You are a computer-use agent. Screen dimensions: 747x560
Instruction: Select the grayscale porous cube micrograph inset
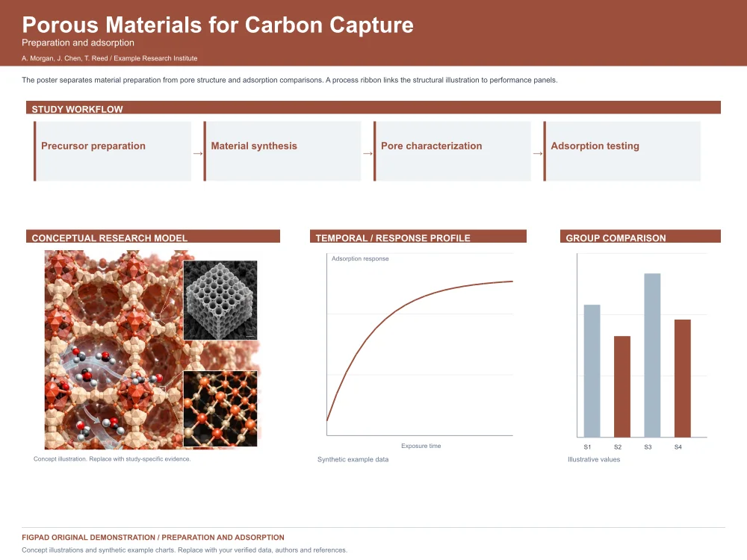(x=220, y=300)
